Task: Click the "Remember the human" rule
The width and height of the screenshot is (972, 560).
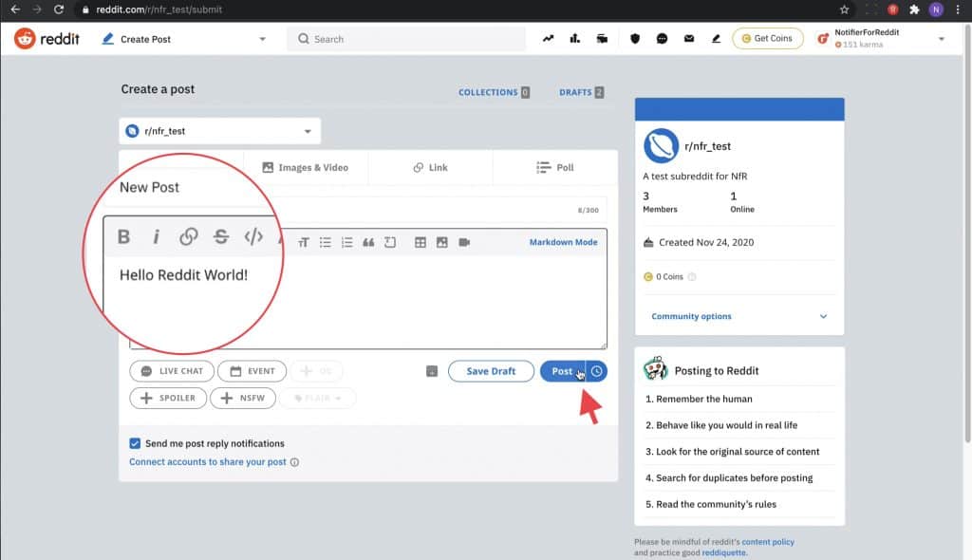Action: pyautogui.click(x=704, y=399)
